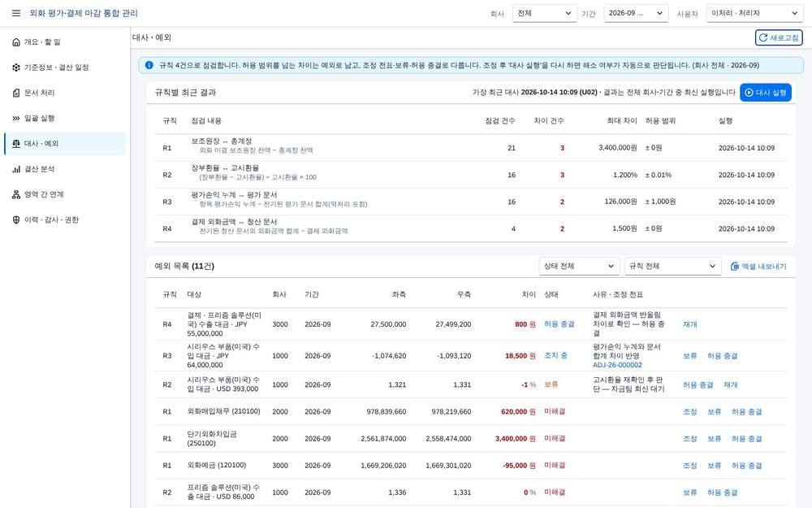Open the hamburger menu icon
The height and width of the screenshot is (508, 812).
[16, 13]
